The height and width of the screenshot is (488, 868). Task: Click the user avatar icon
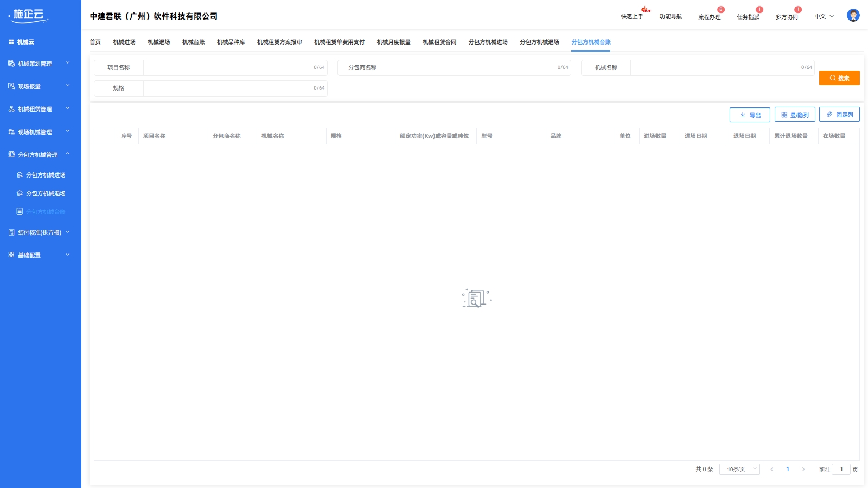click(x=853, y=16)
